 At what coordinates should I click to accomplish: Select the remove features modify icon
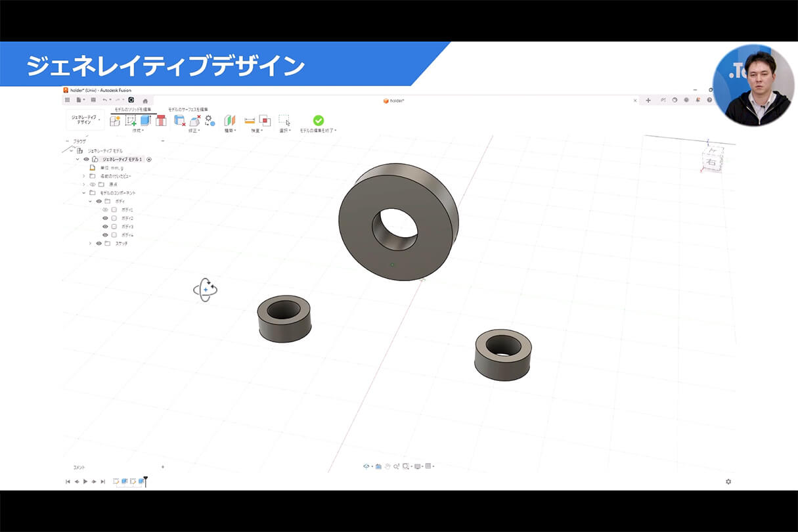coord(195,120)
